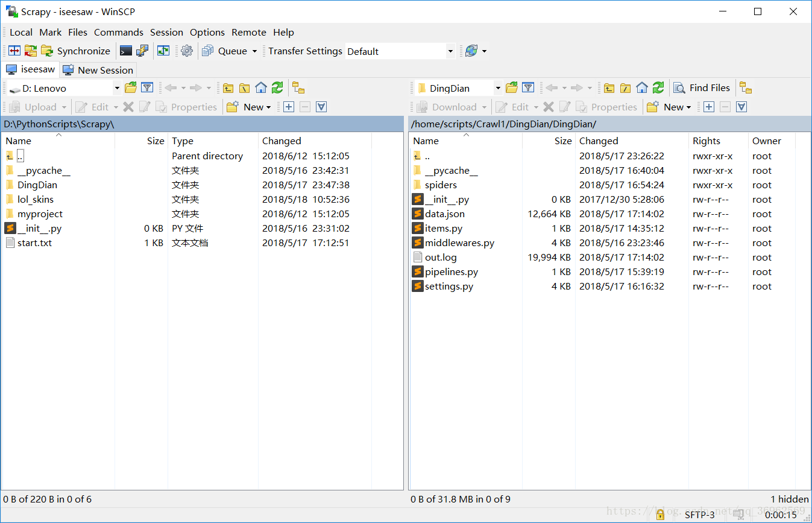Select the items.py file
Screen dimensions: 812x523
(x=444, y=229)
